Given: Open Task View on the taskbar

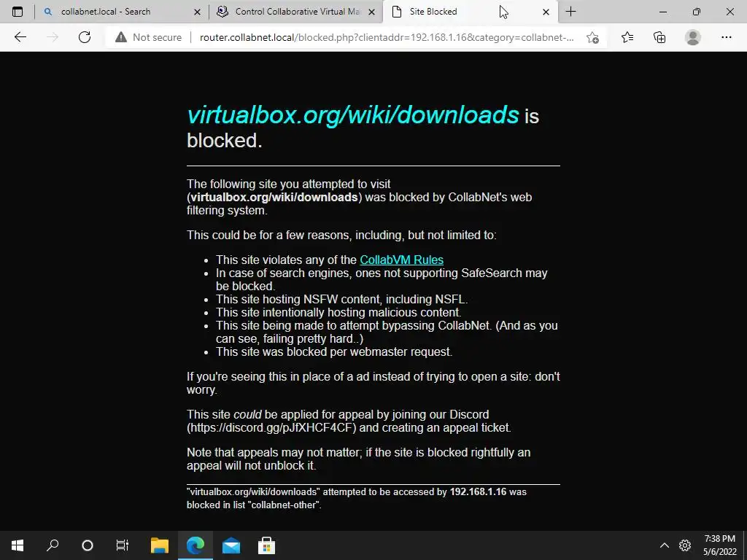Looking at the screenshot, I should (123, 545).
